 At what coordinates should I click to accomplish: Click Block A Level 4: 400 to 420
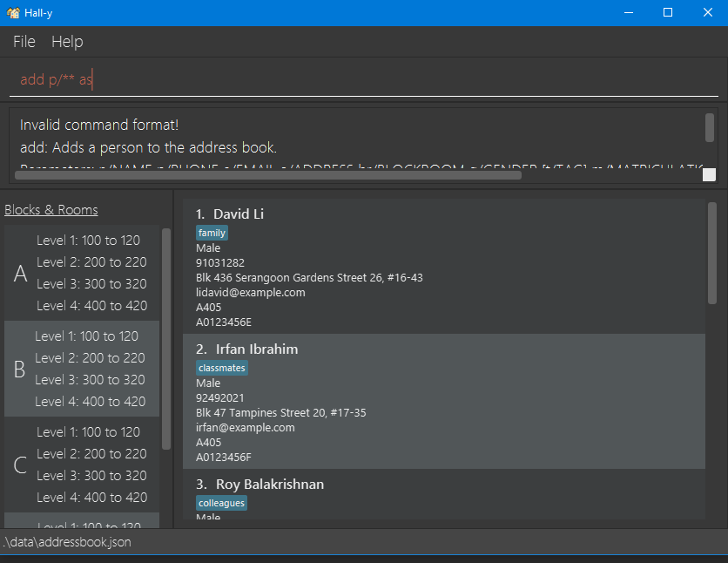(92, 306)
